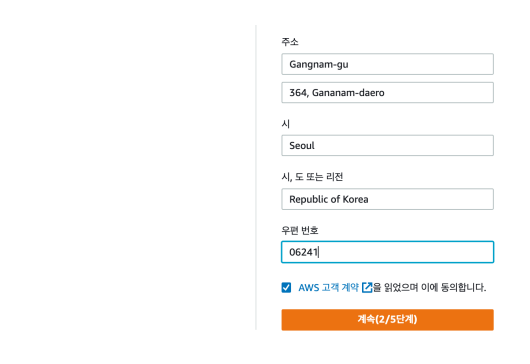530x364 pixels.
Task: Place cursor after the Gangnam-gu text
Action: [349, 64]
